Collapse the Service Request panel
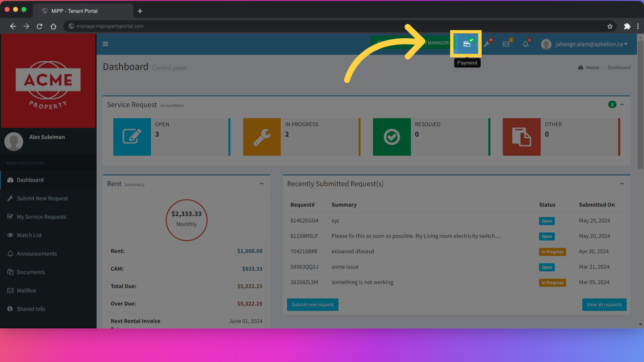 [x=622, y=105]
